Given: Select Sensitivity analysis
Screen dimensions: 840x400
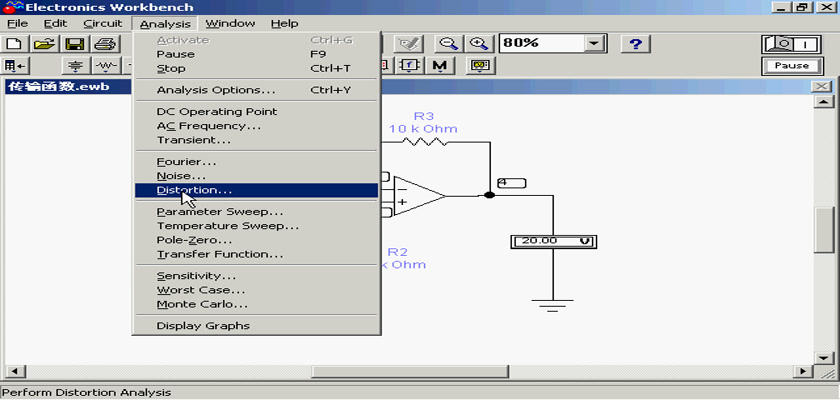Looking at the screenshot, I should click(257, 276).
